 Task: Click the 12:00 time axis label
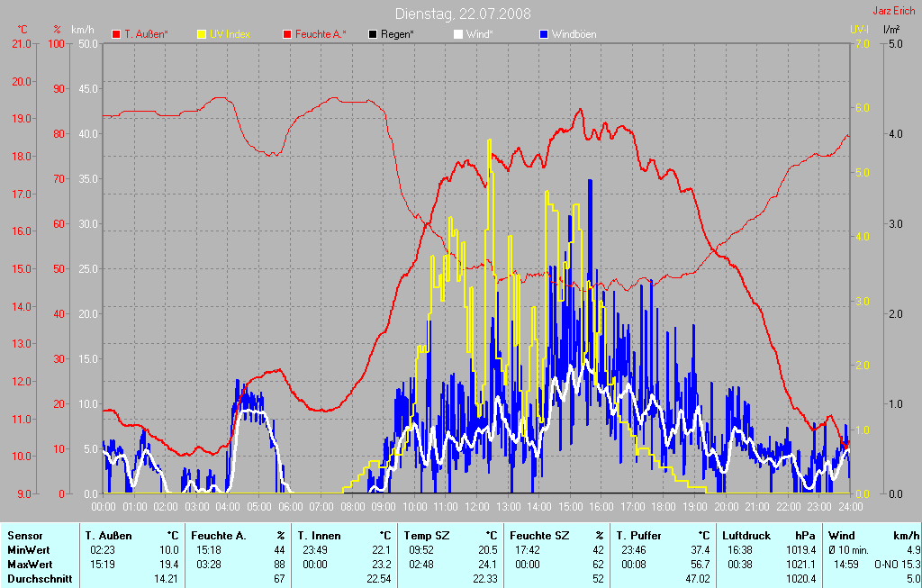(x=476, y=508)
